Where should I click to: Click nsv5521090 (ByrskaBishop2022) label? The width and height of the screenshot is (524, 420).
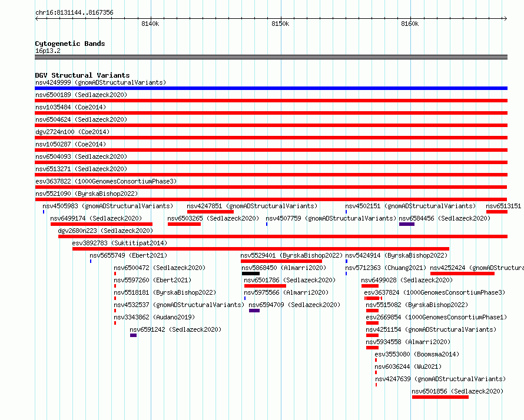coord(87,194)
